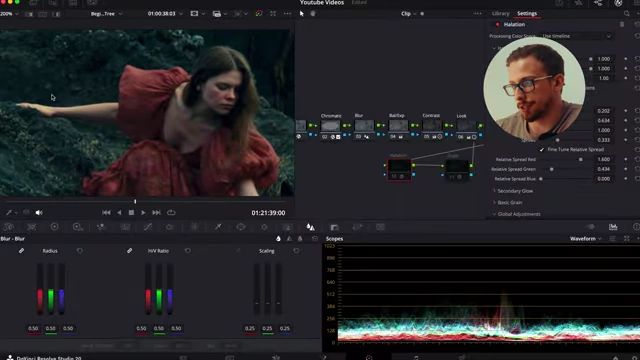Delete the Halation effect trash icon
This screenshot has height=360, width=640.
pyautogui.click(x=622, y=24)
